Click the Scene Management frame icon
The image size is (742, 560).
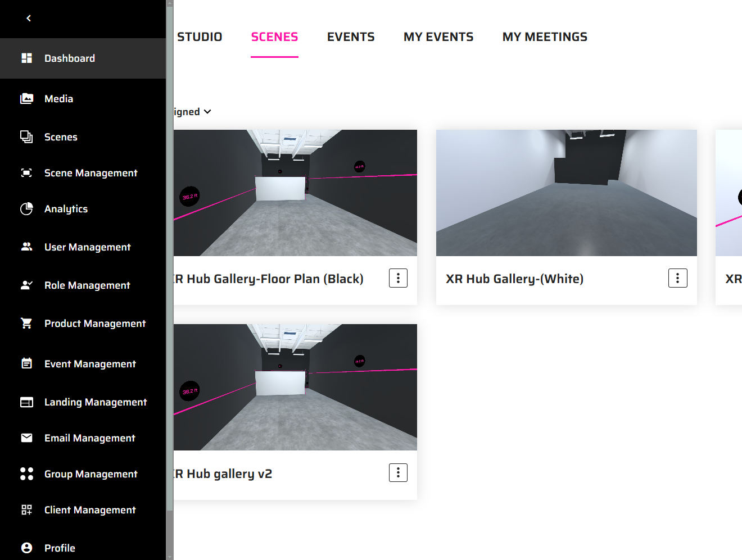click(26, 172)
